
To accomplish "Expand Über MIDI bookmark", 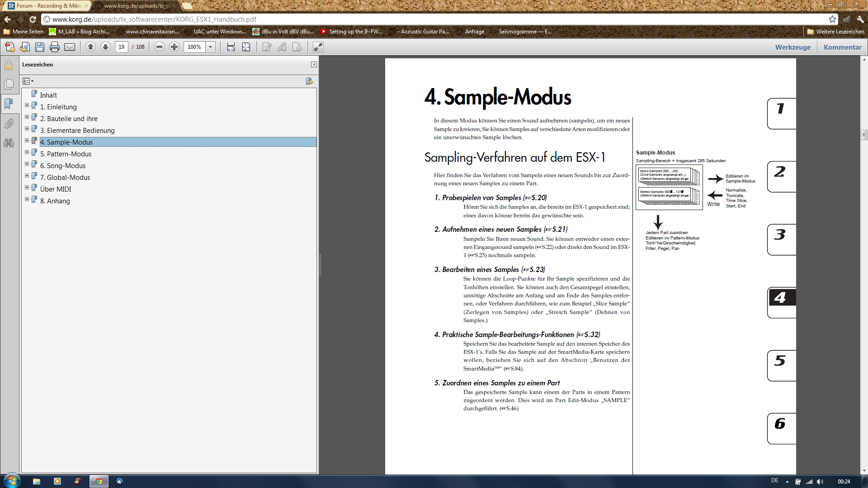I will (x=27, y=188).
